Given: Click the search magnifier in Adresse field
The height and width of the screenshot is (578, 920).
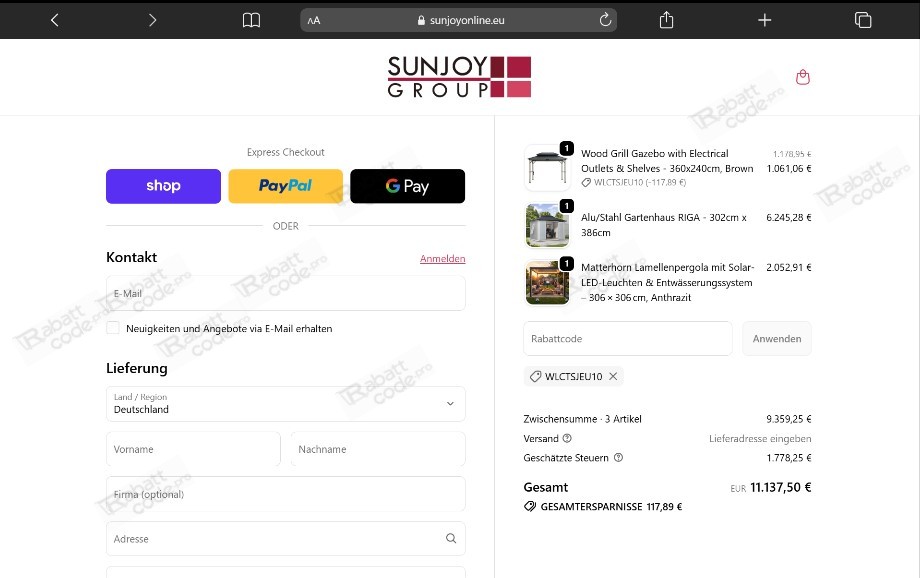Looking at the screenshot, I should [451, 539].
